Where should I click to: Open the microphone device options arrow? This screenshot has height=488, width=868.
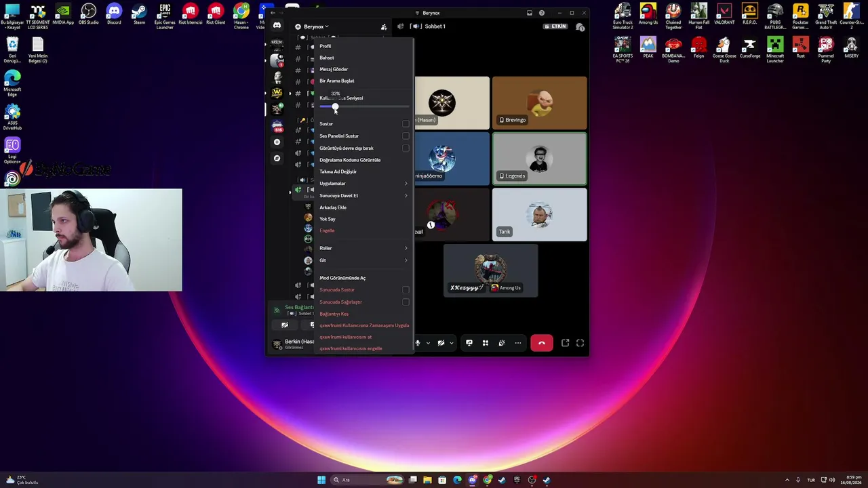tap(427, 343)
